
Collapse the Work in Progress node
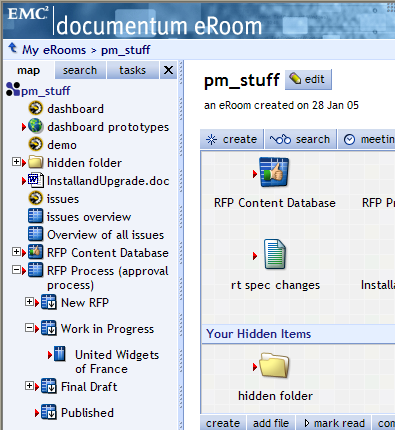(x=29, y=328)
